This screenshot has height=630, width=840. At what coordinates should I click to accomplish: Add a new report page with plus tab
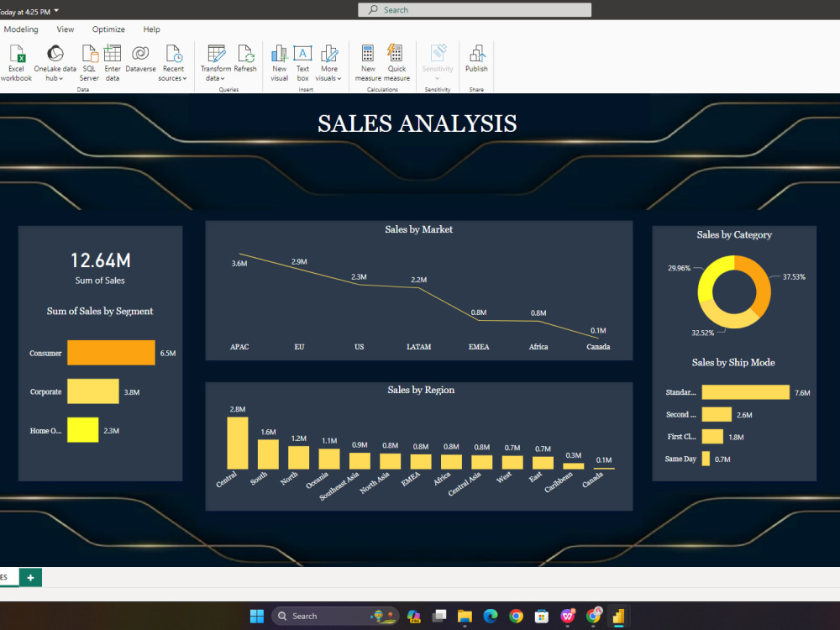30,578
